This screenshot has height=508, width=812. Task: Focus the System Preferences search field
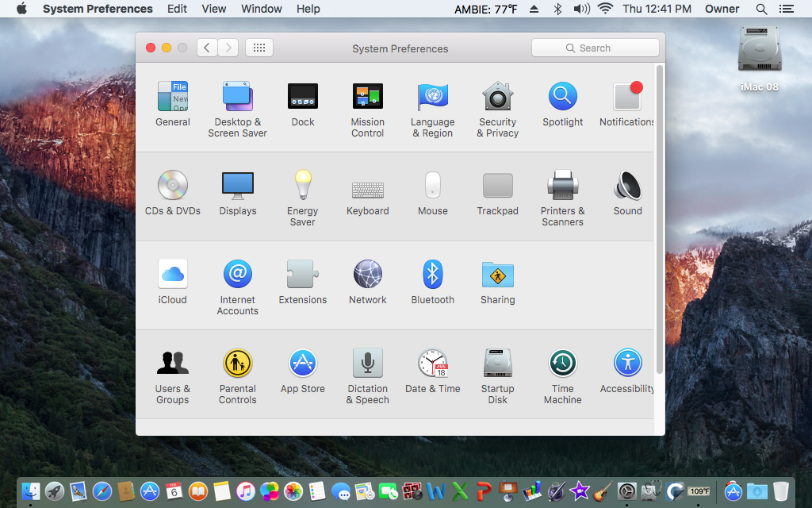coord(595,48)
